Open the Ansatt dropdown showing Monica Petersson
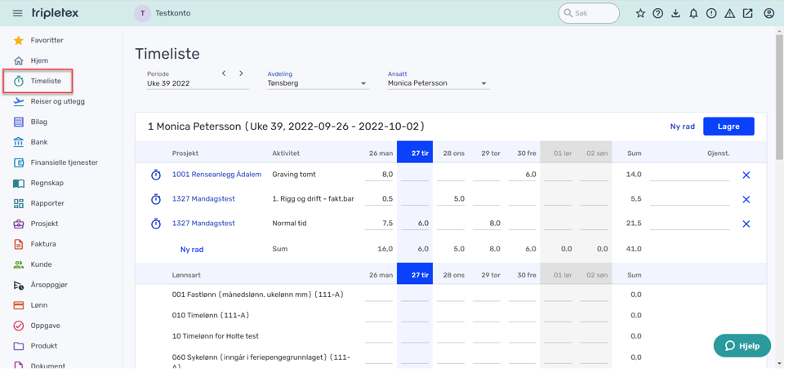Image resolution: width=785 pixels, height=370 pixels. [x=438, y=84]
